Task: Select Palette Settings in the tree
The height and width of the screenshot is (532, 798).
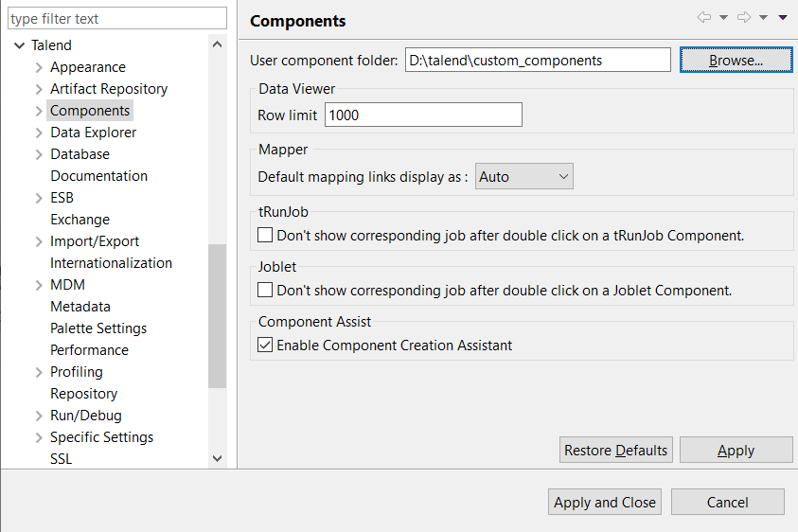Action: [98, 328]
